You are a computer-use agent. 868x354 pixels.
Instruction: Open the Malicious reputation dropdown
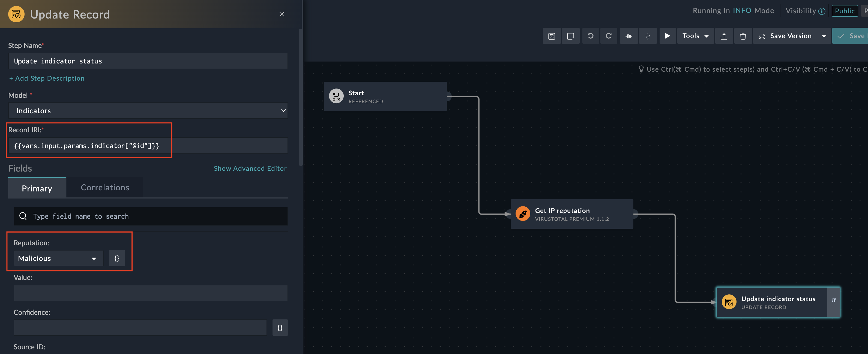58,258
